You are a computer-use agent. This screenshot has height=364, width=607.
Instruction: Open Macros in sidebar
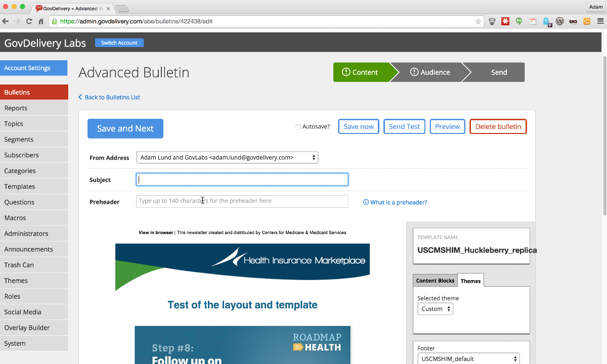point(34,217)
